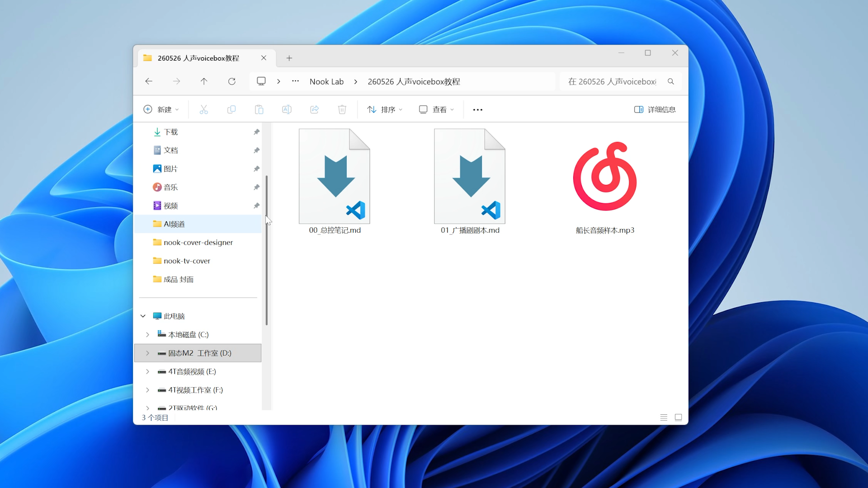Click the Delete trash can icon

(x=342, y=109)
